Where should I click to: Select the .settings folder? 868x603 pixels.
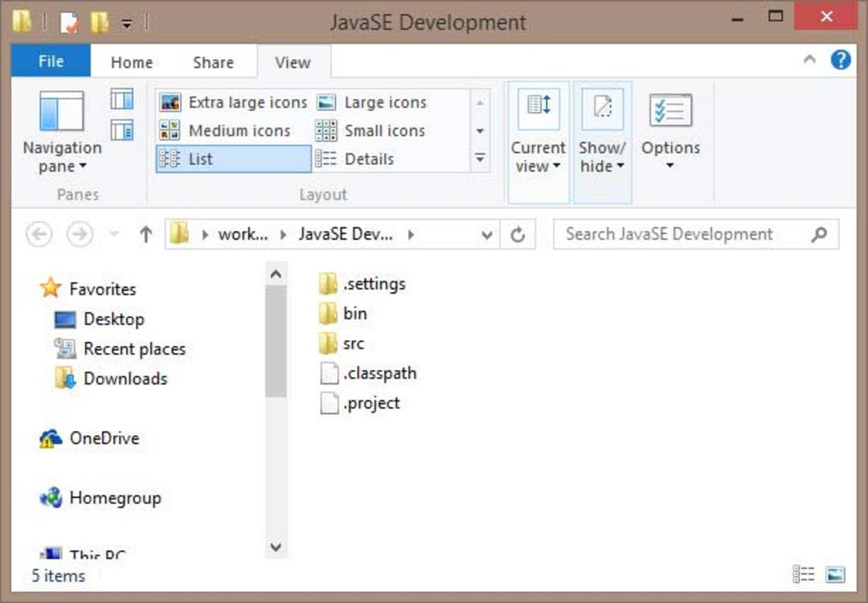(x=362, y=284)
